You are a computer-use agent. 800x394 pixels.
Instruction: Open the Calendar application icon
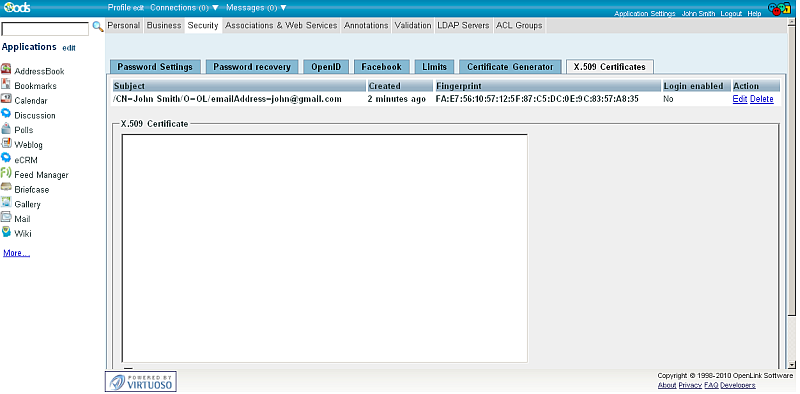pos(6,99)
